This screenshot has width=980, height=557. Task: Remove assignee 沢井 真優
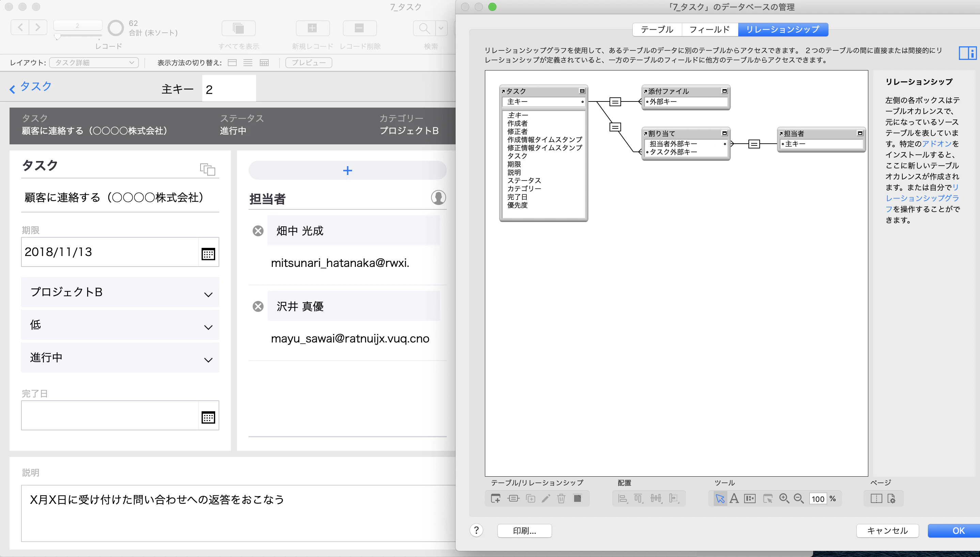tap(258, 306)
